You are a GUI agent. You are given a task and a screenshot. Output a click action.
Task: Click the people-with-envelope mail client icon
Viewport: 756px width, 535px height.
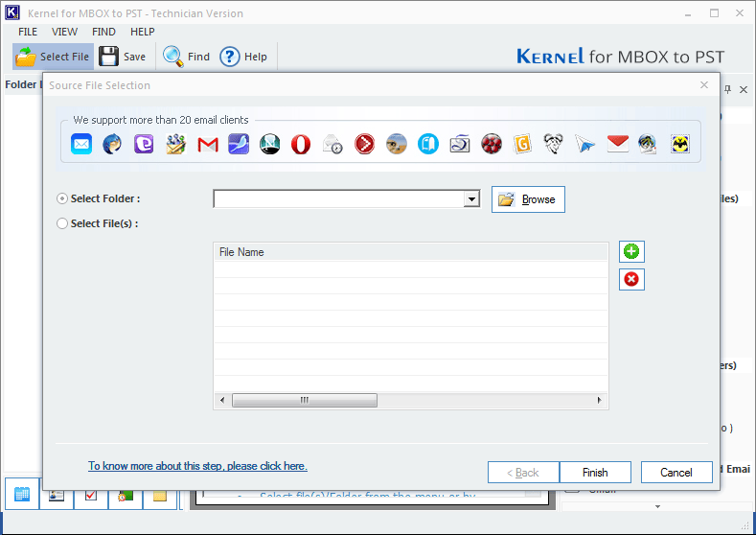[x=176, y=144]
